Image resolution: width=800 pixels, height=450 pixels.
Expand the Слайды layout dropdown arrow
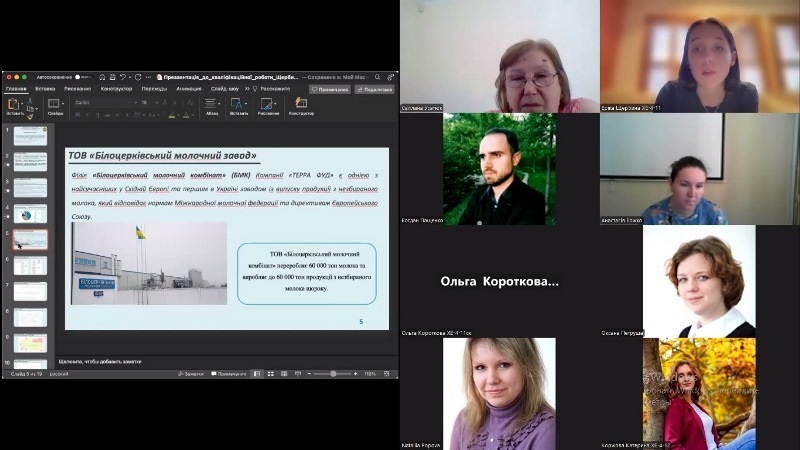click(63, 104)
